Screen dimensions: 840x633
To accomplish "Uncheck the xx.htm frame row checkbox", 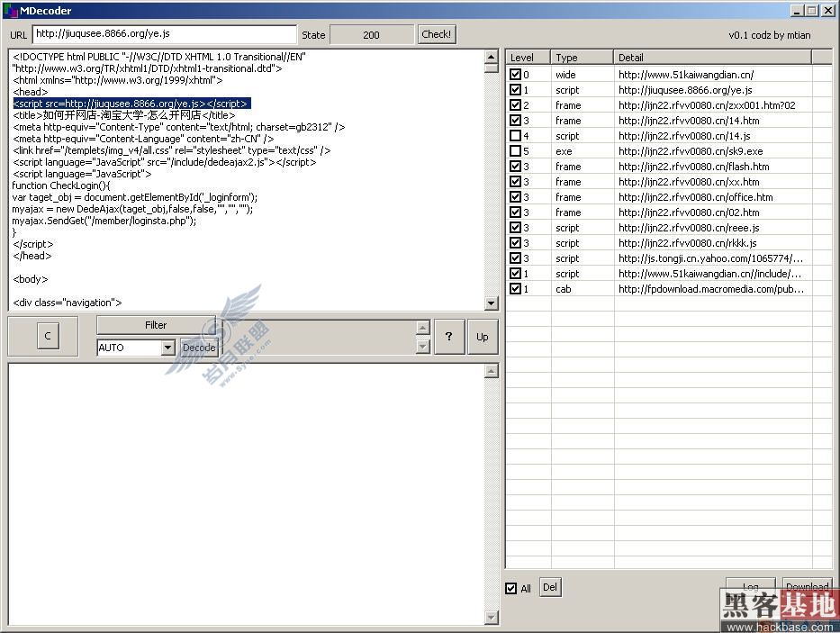I will pyautogui.click(x=515, y=182).
